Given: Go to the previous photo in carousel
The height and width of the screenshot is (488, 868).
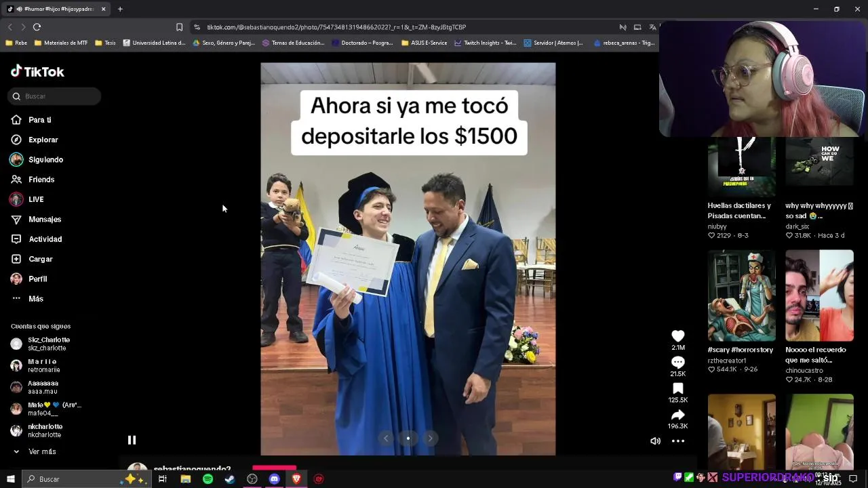Looking at the screenshot, I should click(x=386, y=439).
